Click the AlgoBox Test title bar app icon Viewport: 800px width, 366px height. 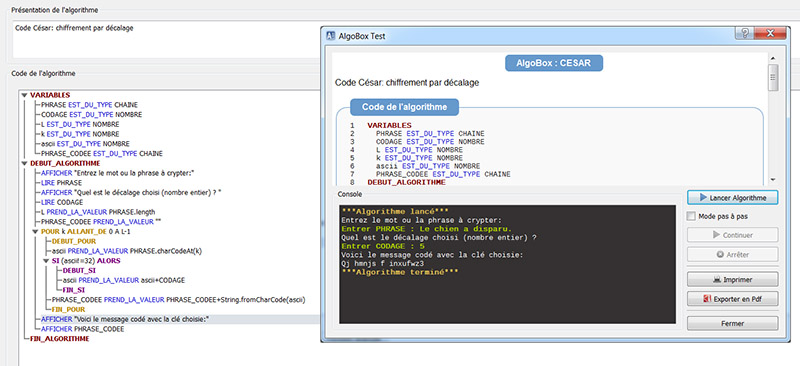(x=330, y=36)
